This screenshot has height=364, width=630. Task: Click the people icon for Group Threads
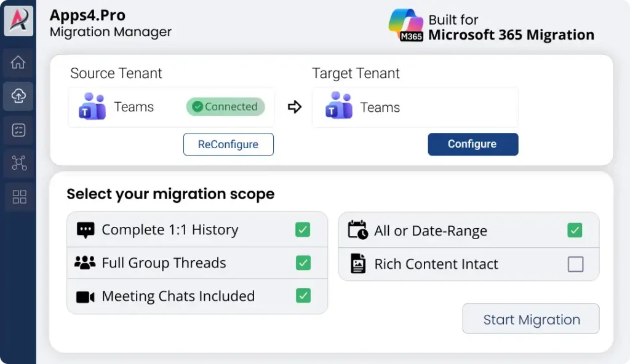[85, 263]
